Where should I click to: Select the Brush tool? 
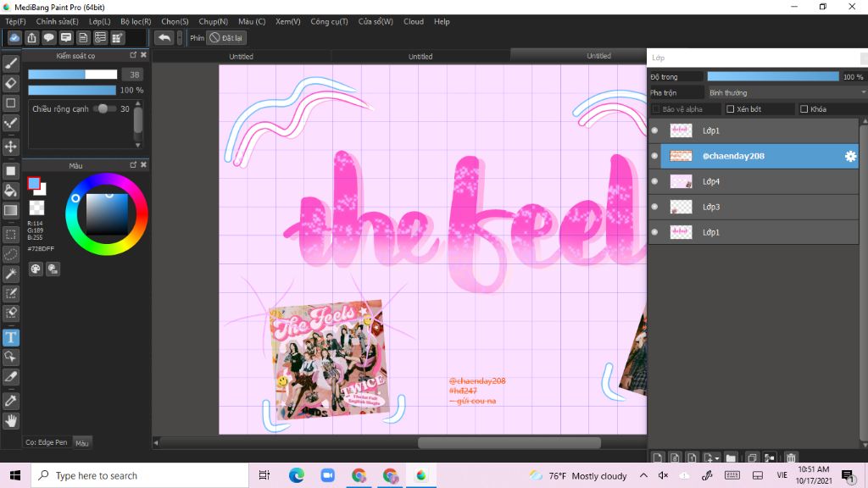(11, 64)
